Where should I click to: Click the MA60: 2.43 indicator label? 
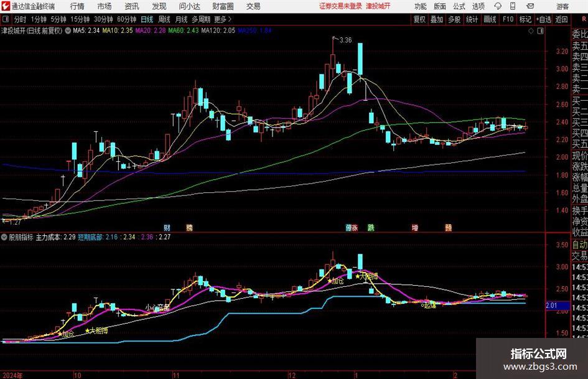[184, 30]
